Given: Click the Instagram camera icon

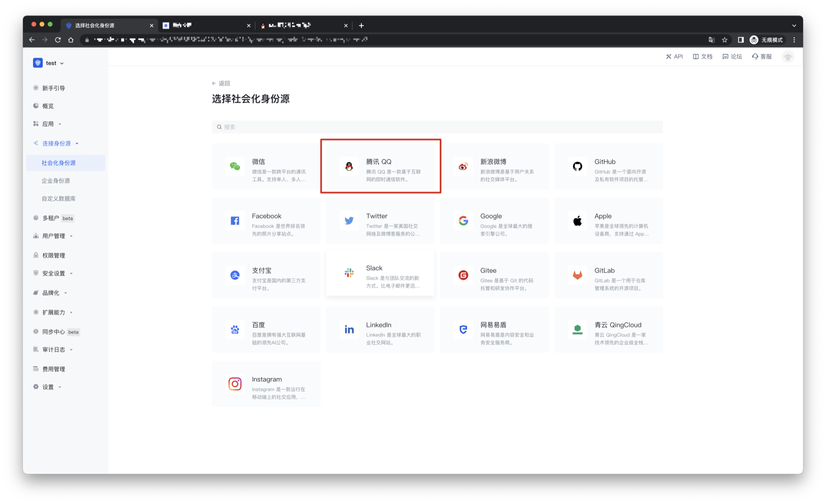Looking at the screenshot, I should (x=235, y=384).
